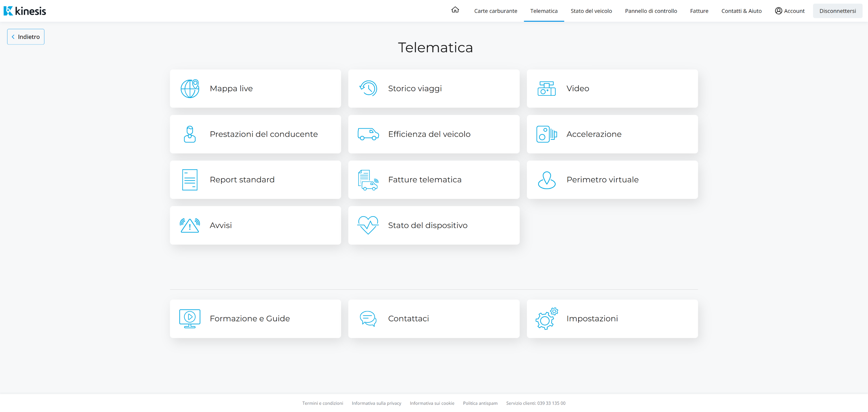
Task: Open the Impostazioni gears icon
Action: click(x=547, y=319)
